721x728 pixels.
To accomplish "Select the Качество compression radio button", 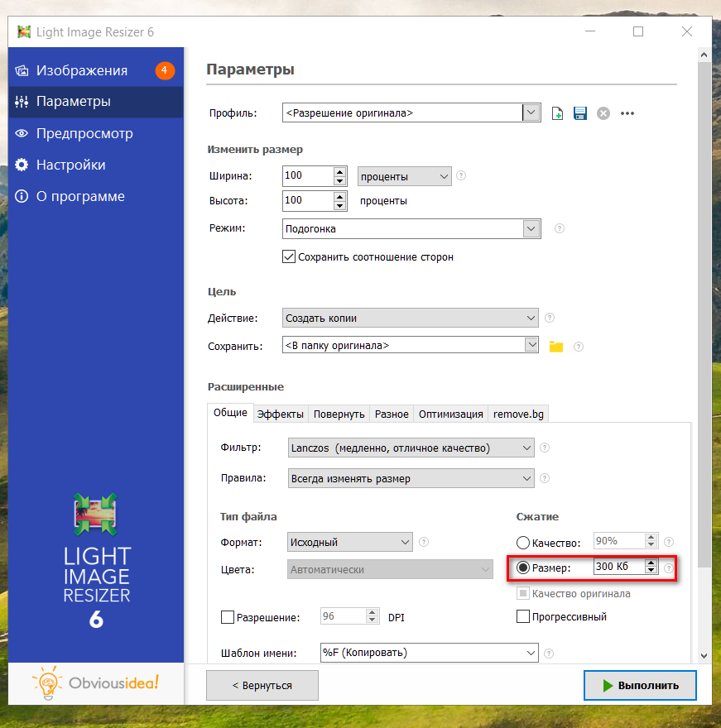I will tap(523, 543).
